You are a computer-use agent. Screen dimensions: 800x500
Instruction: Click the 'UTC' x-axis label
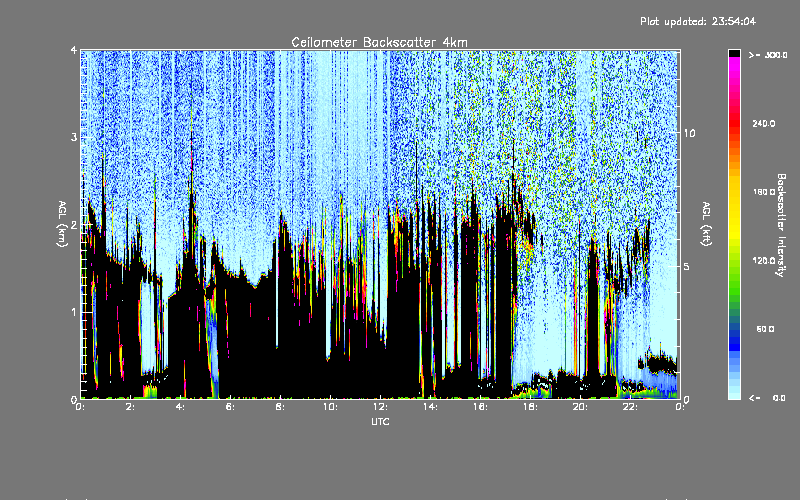tap(380, 421)
